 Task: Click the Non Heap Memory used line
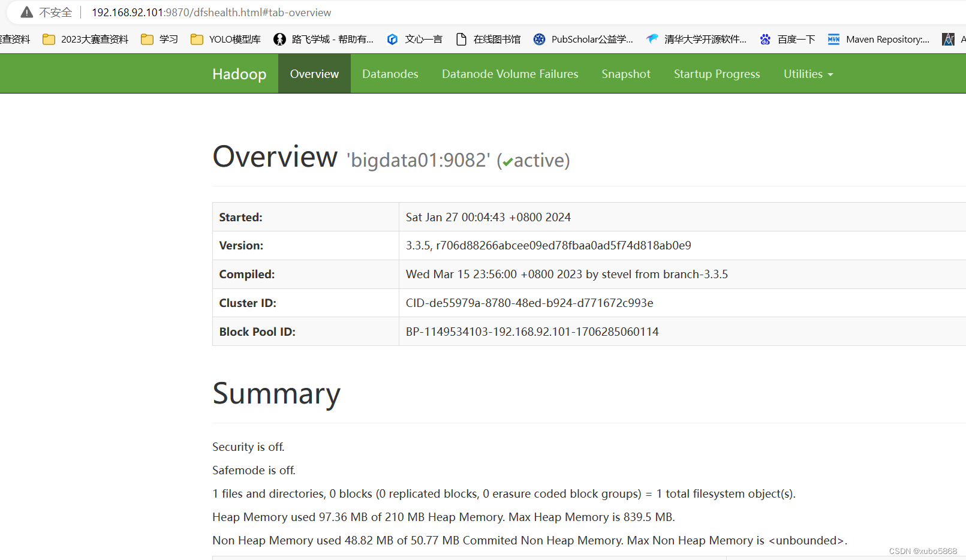tap(529, 540)
